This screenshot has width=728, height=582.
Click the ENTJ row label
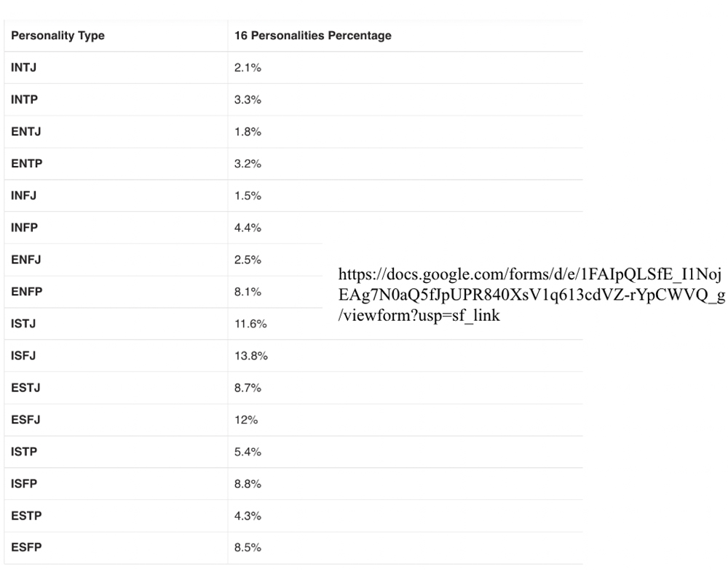coord(25,132)
